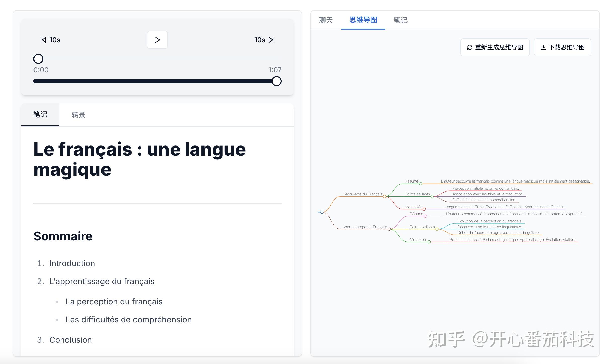The width and height of the screenshot is (610, 364).
Task: Click the download icon on 下载思维导图
Action: click(544, 47)
